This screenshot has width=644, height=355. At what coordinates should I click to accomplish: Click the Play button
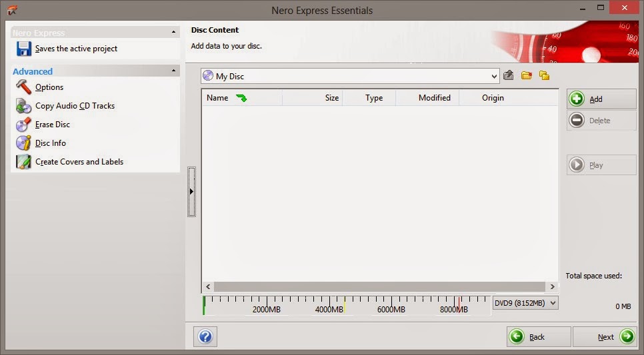[x=602, y=165]
